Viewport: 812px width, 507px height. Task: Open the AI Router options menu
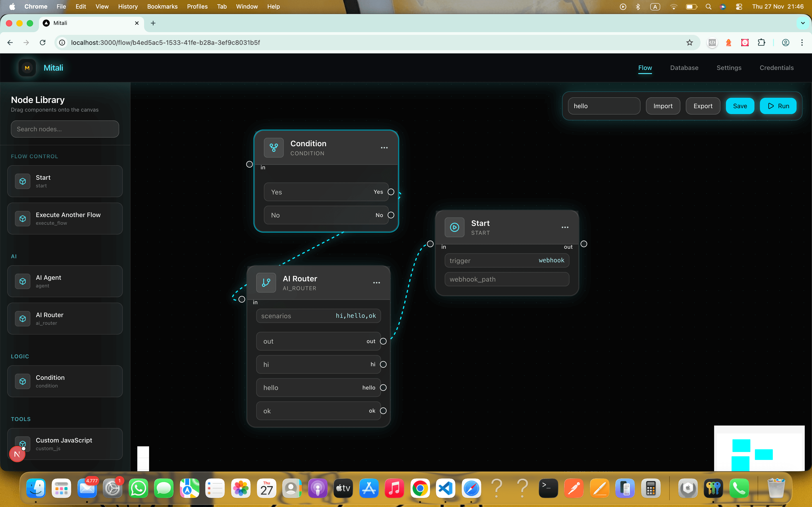[376, 283]
